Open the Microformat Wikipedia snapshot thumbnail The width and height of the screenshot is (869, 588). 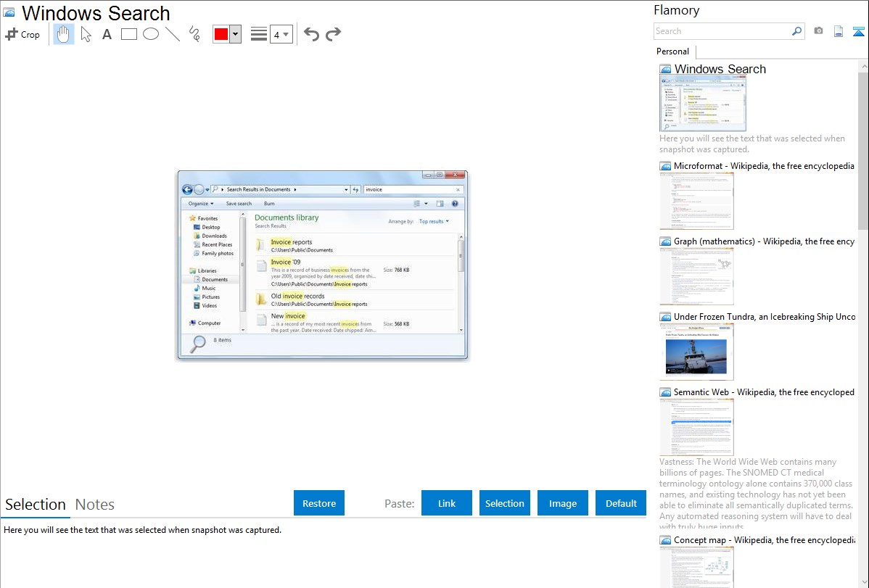pyautogui.click(x=696, y=201)
